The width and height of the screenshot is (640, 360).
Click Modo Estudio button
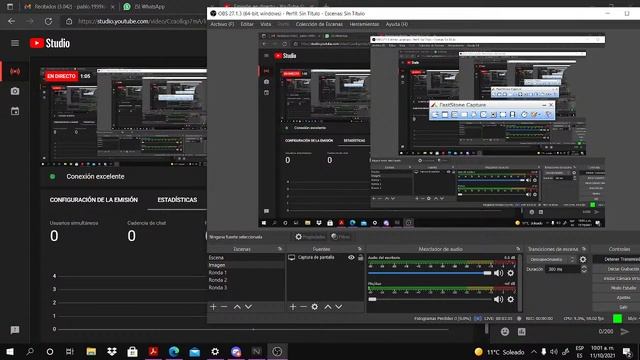pyautogui.click(x=616, y=288)
